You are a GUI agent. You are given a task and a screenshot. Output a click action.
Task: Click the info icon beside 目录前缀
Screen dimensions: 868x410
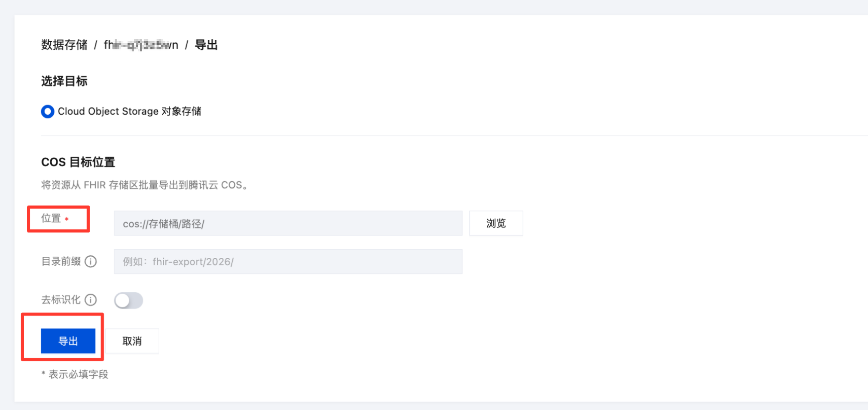click(x=91, y=262)
